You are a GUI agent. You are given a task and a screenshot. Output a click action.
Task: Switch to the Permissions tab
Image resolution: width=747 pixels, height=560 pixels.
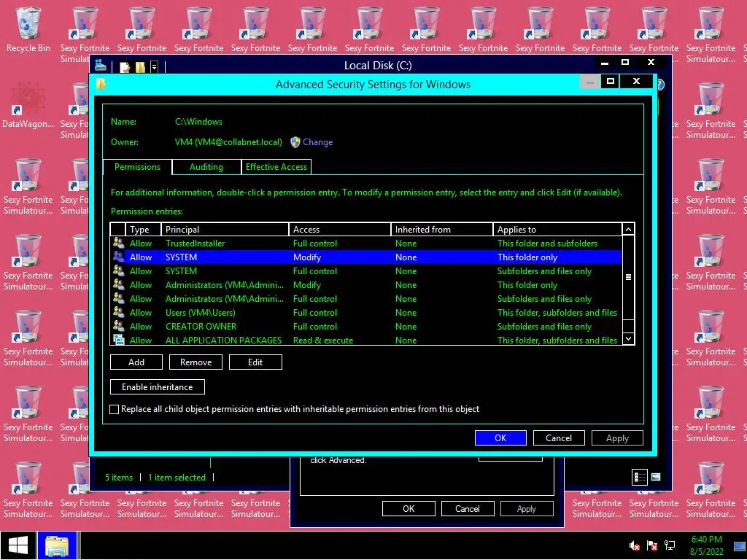click(137, 167)
